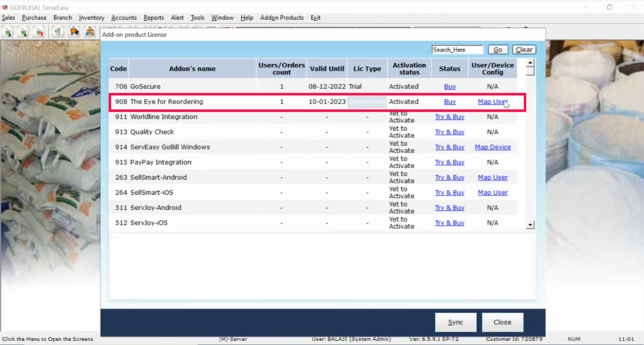Click Try & Buy for Quality Check
Image resolution: width=644 pixels, height=345 pixels.
[x=449, y=132]
